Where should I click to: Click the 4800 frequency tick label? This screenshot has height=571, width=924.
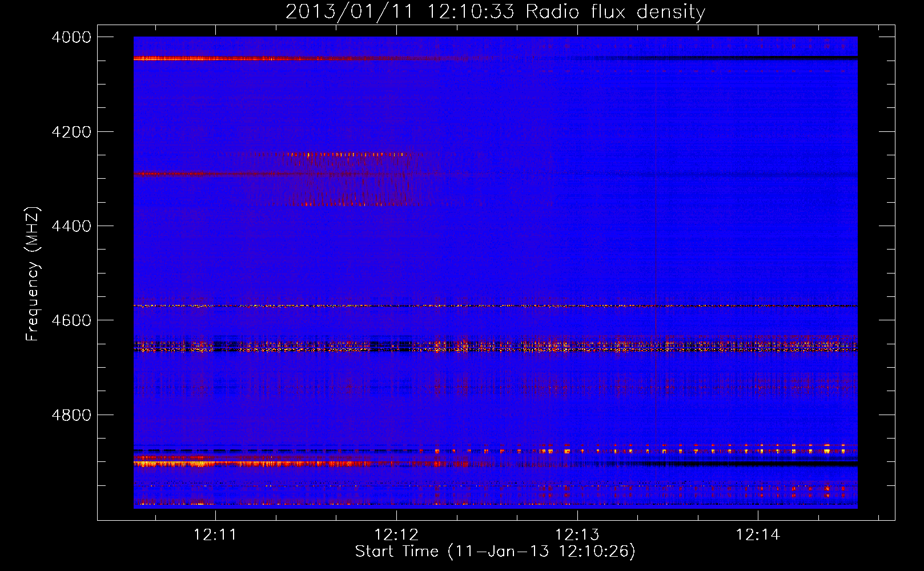tap(71, 415)
